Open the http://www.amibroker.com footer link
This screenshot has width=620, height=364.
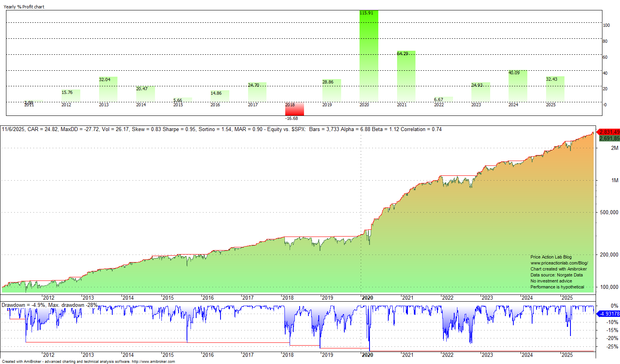tap(153, 362)
